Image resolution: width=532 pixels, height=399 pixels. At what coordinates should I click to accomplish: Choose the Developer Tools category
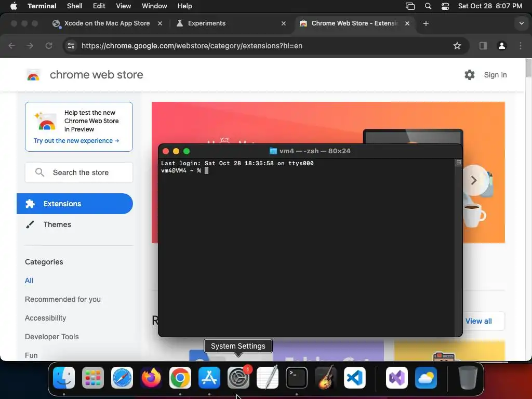click(x=52, y=337)
